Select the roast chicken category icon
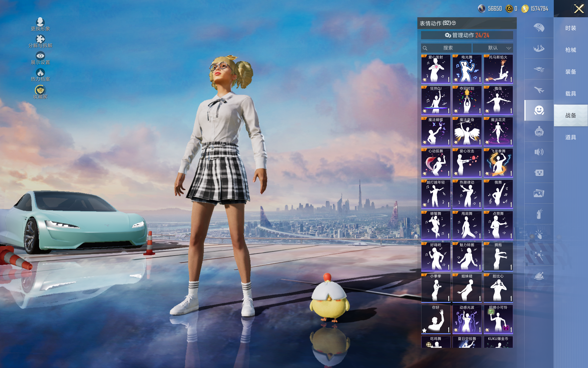588x368 pixels. click(539, 276)
